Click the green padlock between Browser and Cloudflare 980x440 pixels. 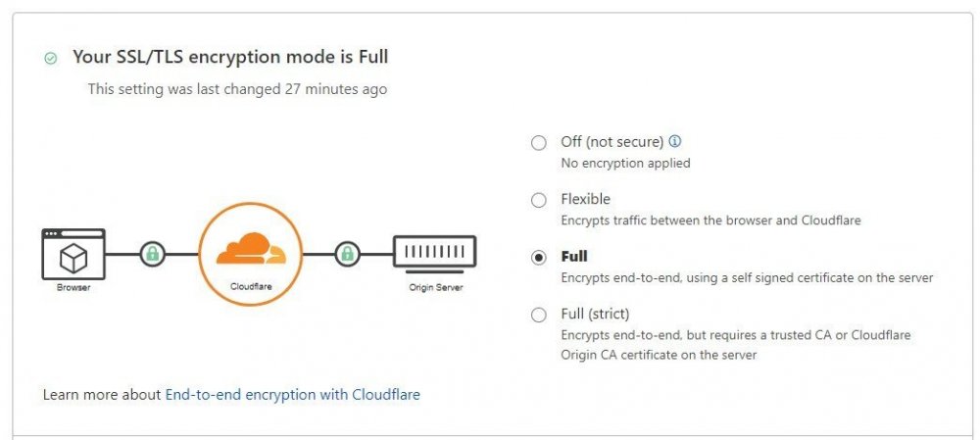coord(151,255)
